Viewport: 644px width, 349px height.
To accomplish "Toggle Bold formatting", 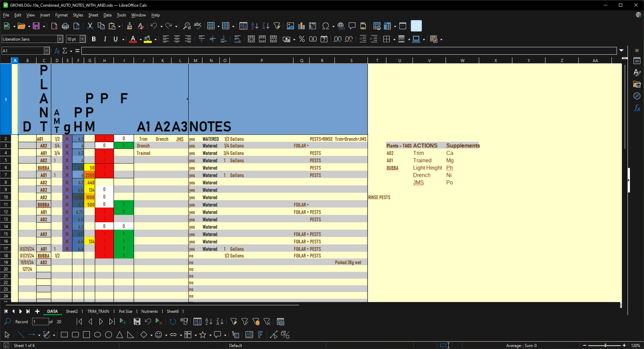I will click(94, 39).
